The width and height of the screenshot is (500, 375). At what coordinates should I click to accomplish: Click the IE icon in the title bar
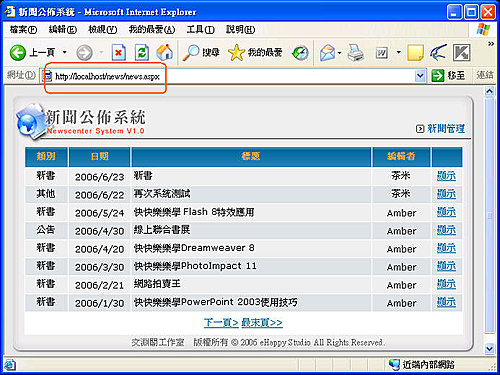(10, 12)
